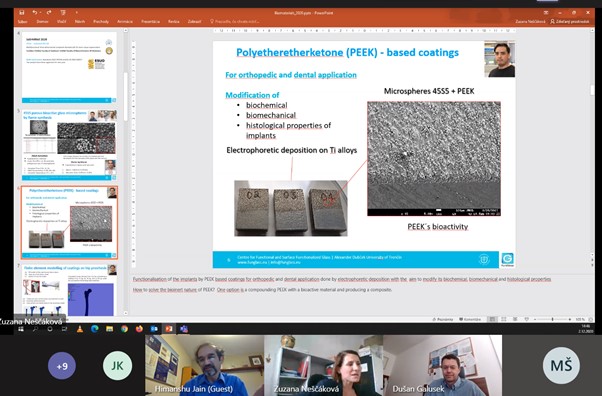Screen dimensions: 602x396
Task: Click the 'PEEK's bioactivity' caption
Action: coord(438,227)
